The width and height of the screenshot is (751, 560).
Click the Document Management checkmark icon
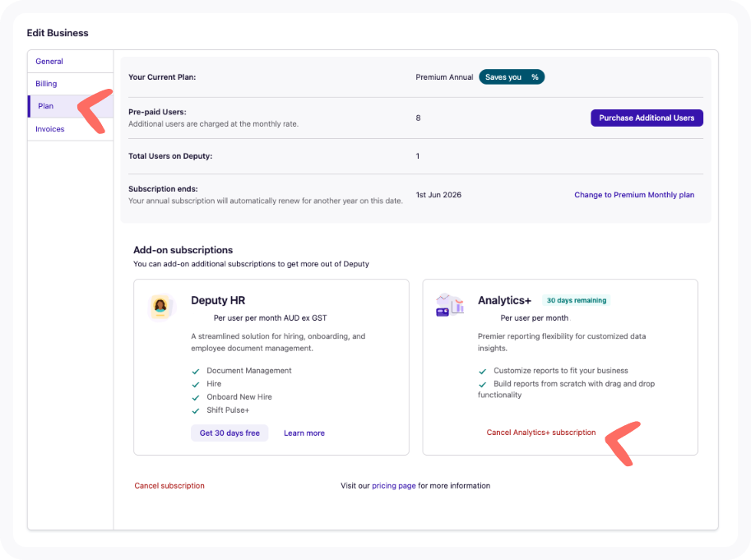pos(196,372)
